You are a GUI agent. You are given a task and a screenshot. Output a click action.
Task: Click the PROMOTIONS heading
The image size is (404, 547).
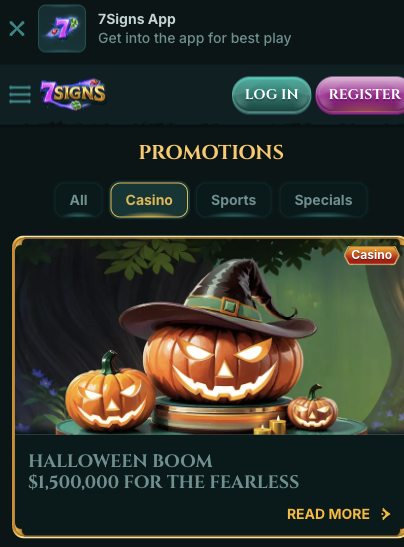pos(211,152)
